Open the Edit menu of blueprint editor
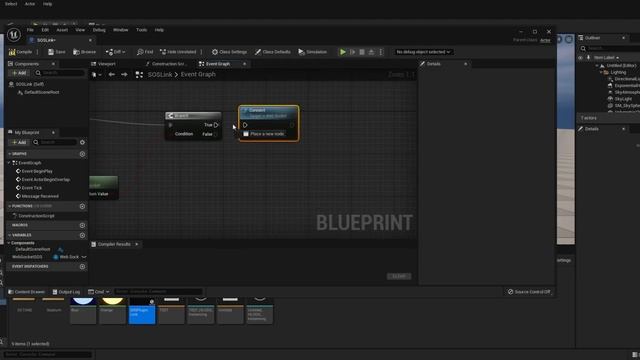The height and width of the screenshot is (360, 640). tap(45, 30)
